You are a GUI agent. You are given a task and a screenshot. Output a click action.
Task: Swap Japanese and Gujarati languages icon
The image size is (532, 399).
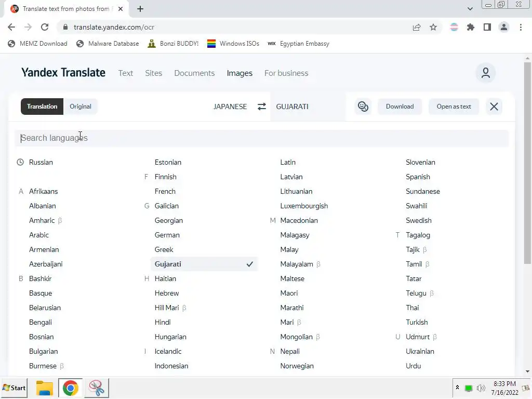(262, 107)
